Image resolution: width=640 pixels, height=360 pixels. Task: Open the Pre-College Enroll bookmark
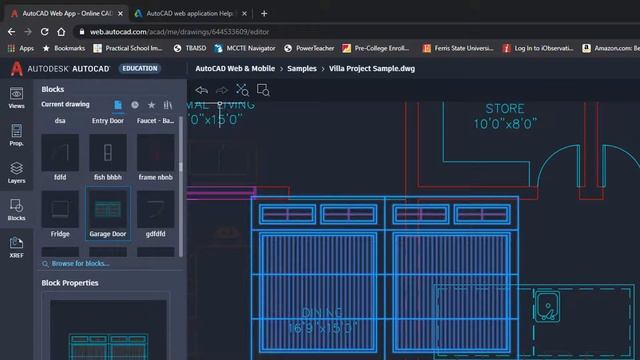pyautogui.click(x=376, y=48)
